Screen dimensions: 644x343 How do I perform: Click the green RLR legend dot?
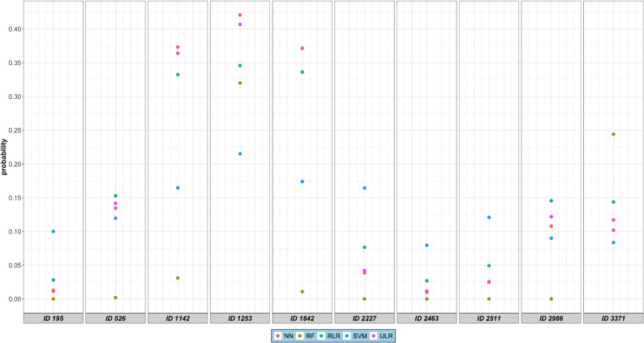pyautogui.click(x=321, y=336)
